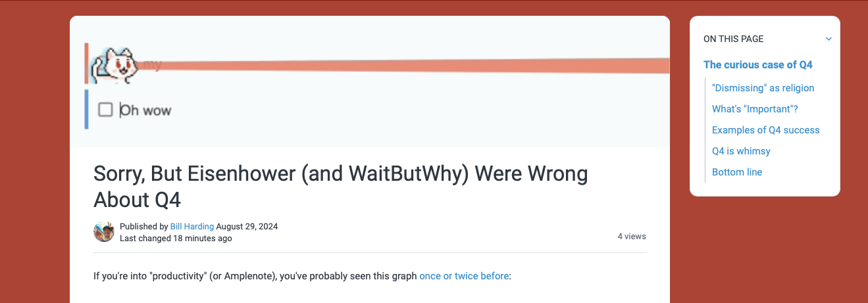Viewport: 868px width, 303px height.
Task: Click the article title about Eisenhower
Action: coord(340,186)
